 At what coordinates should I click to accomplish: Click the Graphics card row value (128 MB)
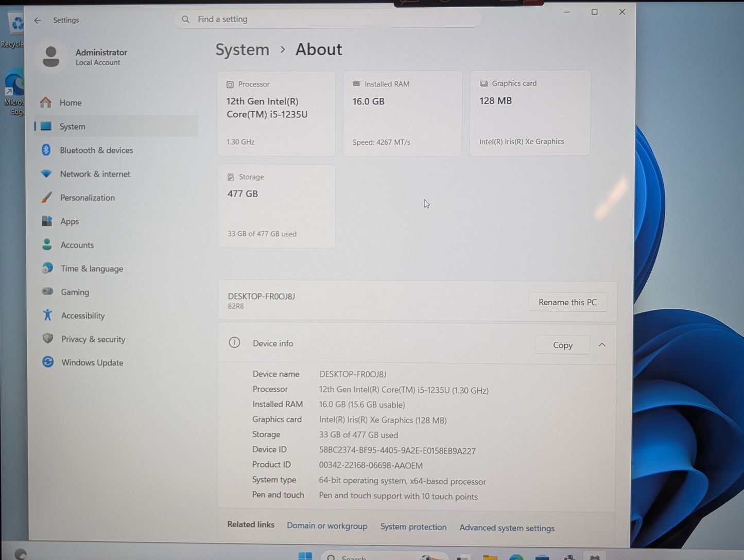click(383, 420)
